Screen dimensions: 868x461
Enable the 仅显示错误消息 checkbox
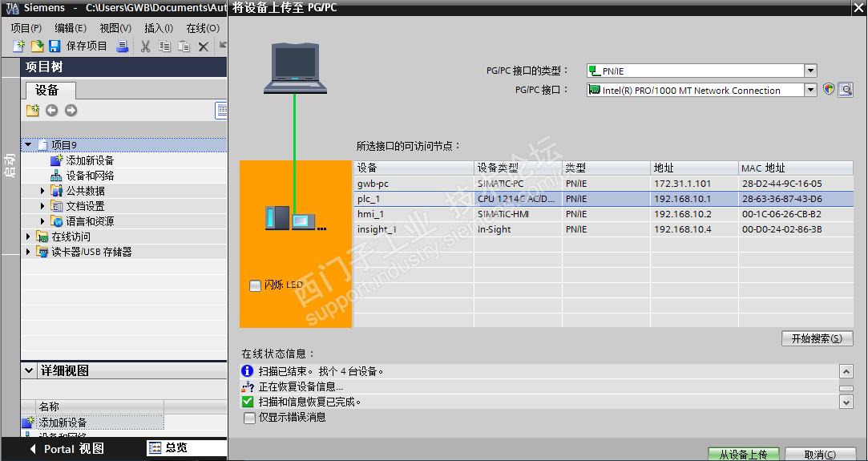point(250,418)
